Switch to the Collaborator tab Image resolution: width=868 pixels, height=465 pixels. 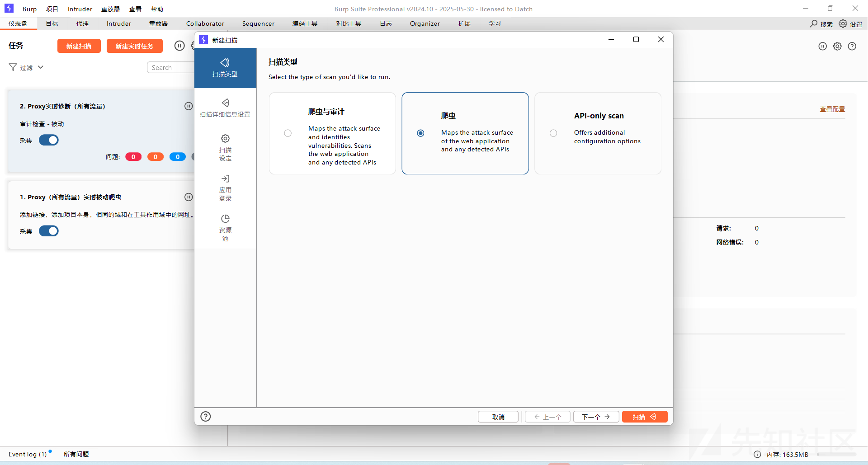[x=205, y=23]
